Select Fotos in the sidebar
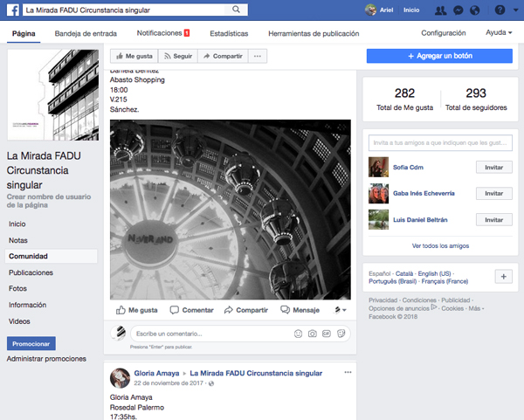The width and height of the screenshot is (524, 420). (x=17, y=288)
